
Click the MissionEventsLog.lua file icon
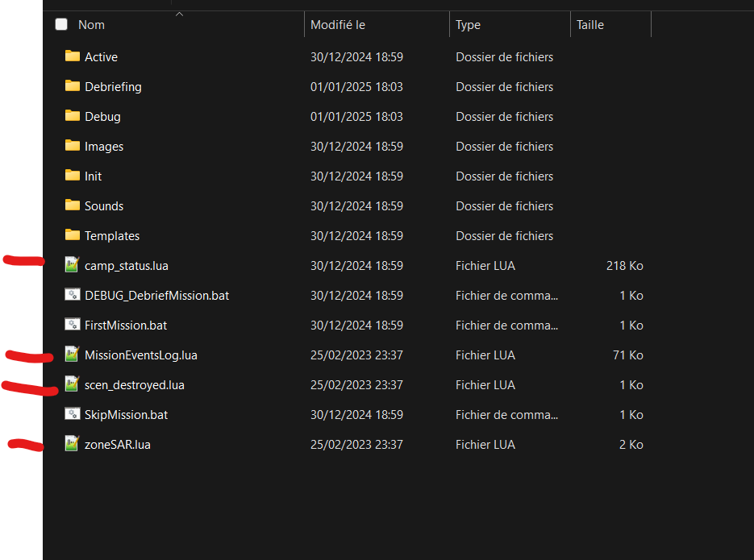72,354
